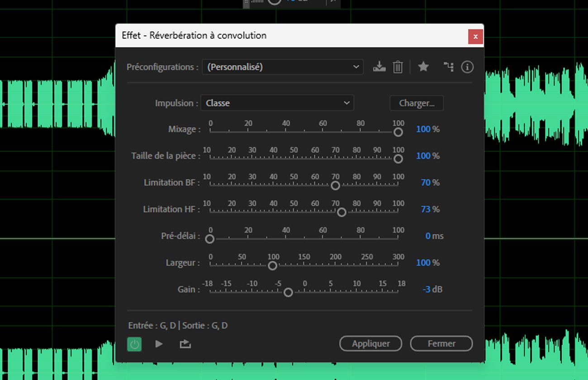
Task: Select the Pré-délai slider handle
Action: click(209, 239)
